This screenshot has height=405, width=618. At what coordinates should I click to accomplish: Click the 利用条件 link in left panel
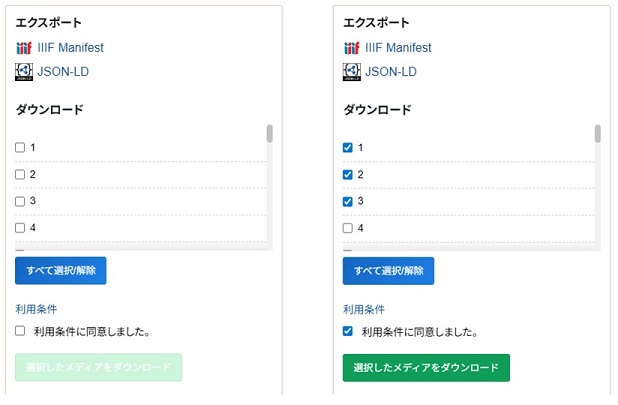pos(36,310)
